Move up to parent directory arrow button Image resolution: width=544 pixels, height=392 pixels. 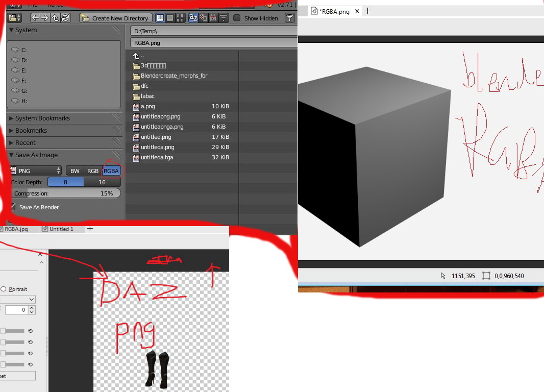pyautogui.click(x=55, y=18)
